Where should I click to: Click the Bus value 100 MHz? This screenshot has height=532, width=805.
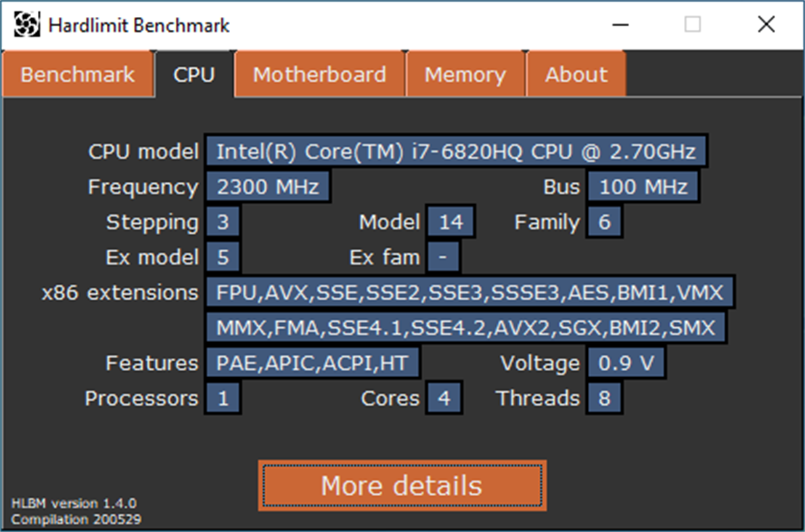(643, 187)
